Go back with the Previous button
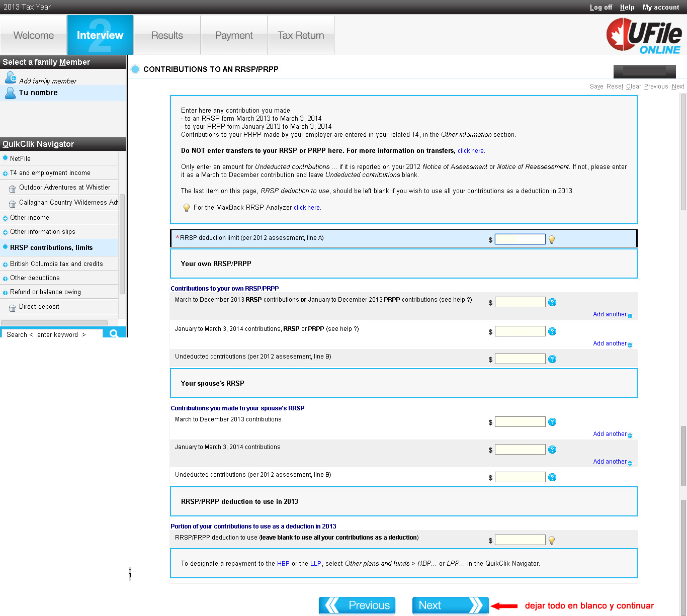 click(357, 605)
